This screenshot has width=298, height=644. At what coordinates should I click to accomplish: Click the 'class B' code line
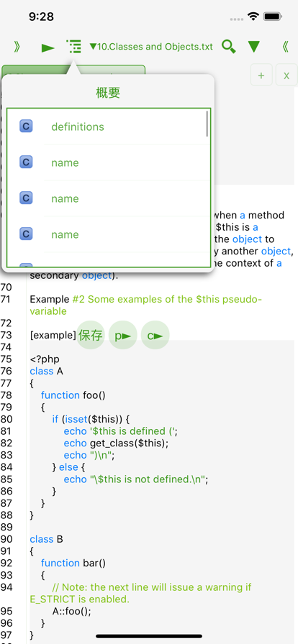[x=46, y=539]
